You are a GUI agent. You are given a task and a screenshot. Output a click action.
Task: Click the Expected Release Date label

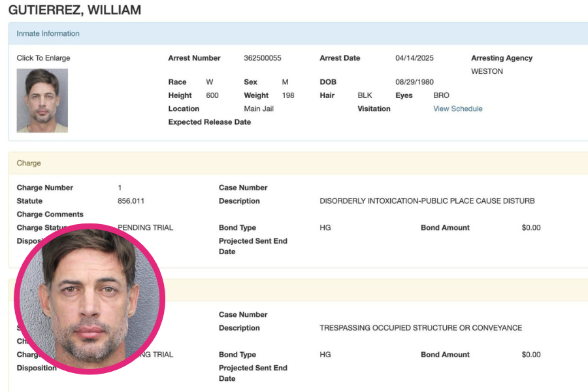pos(209,122)
